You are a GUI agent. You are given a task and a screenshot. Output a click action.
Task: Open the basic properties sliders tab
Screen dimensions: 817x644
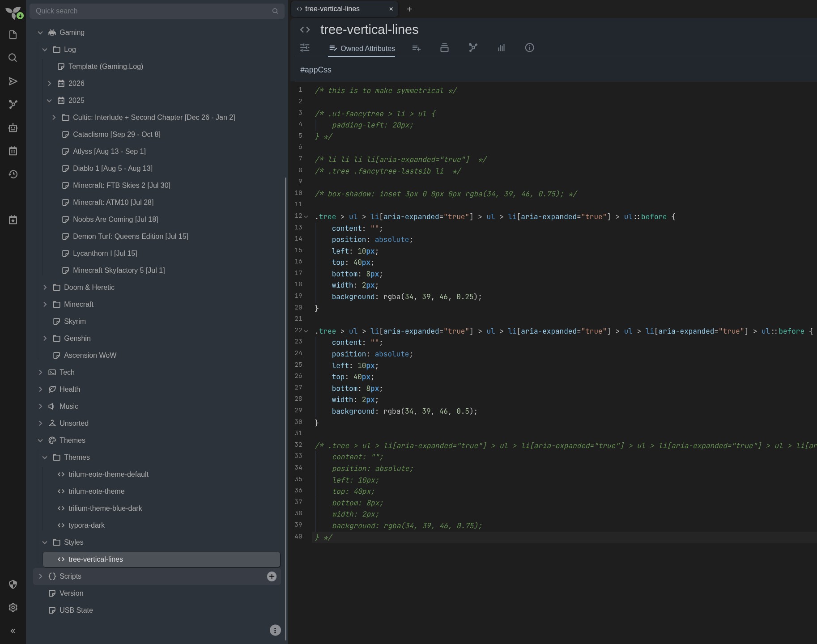tap(305, 48)
